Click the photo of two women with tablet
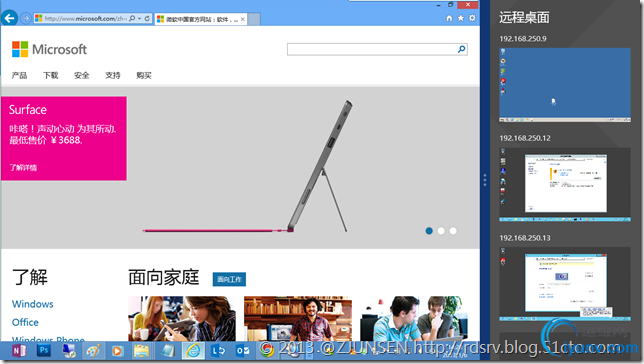 coord(182,319)
